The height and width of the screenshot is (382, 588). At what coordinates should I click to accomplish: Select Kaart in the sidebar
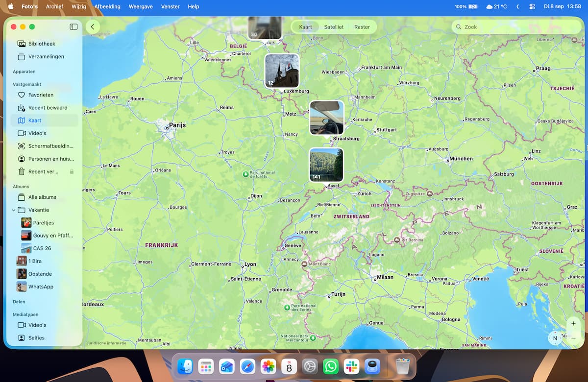[44, 120]
